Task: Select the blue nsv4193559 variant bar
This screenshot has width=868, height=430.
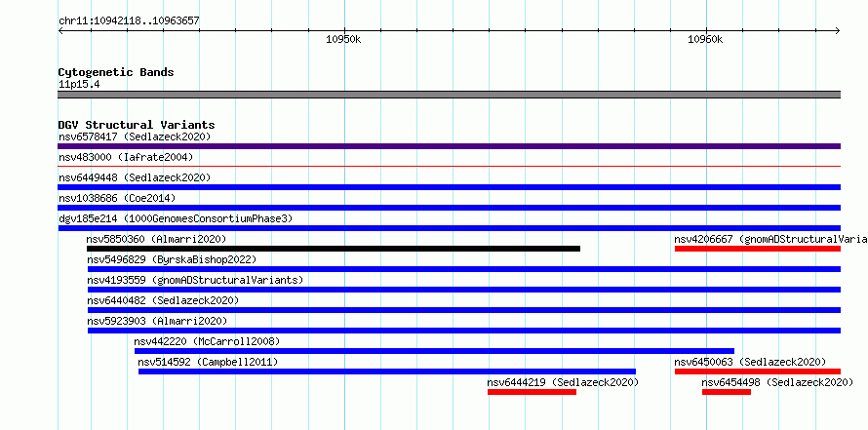Action: pyautogui.click(x=464, y=290)
